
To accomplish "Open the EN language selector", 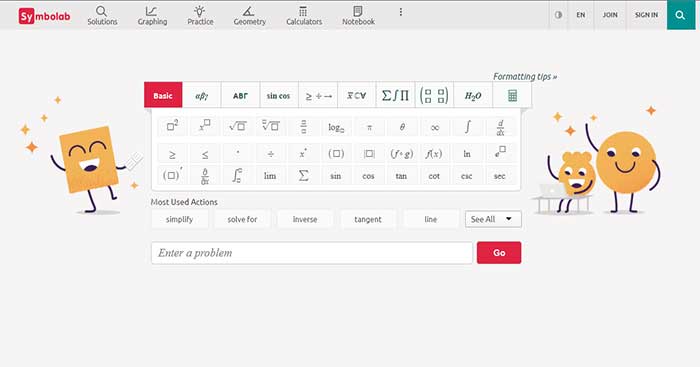I will [x=580, y=15].
